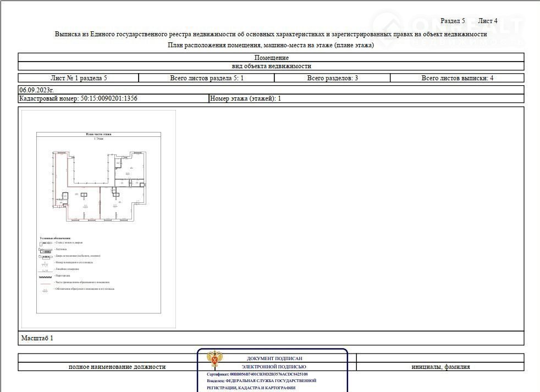Image resolution: width=540 pixels, height=392 pixels.
Task: Click the date 06.09.2023г.
Action: (36, 90)
